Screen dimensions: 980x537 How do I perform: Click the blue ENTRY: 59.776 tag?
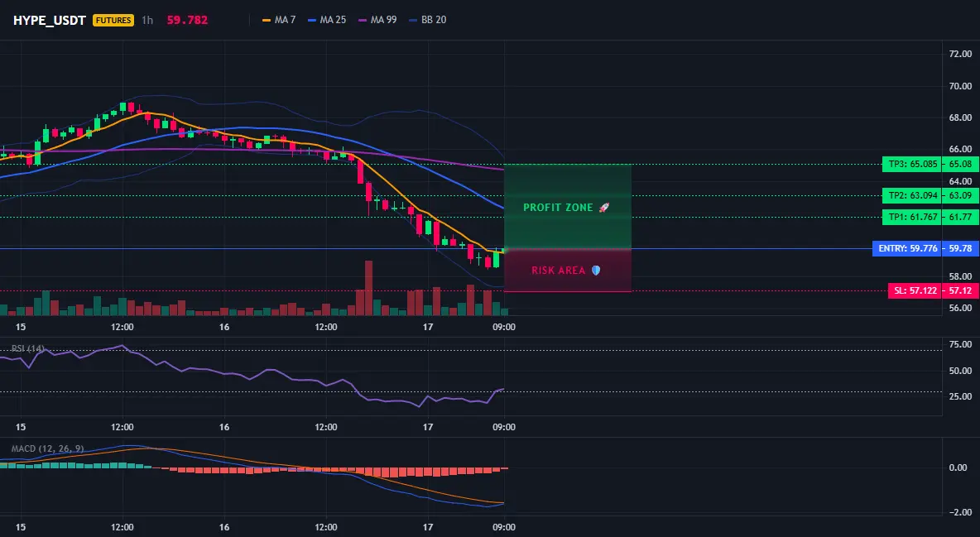click(x=909, y=249)
